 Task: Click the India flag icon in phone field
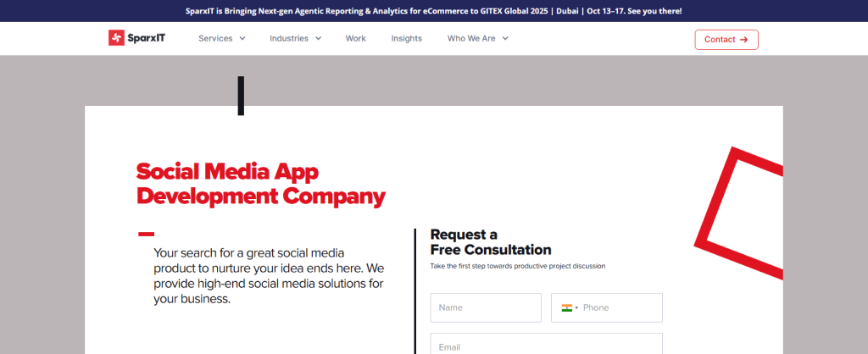coord(567,307)
